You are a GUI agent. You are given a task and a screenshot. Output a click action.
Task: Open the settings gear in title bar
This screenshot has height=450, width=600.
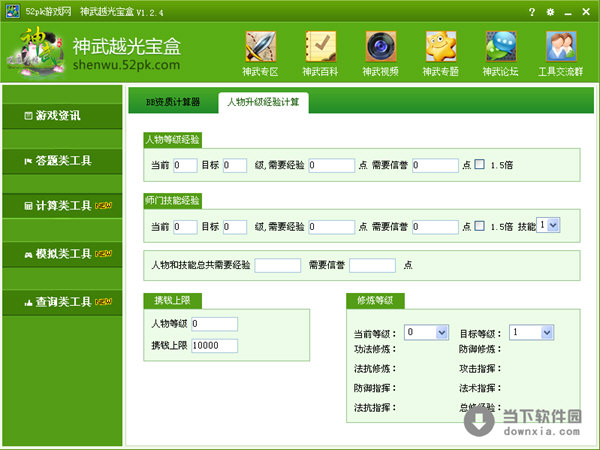pyautogui.click(x=550, y=12)
